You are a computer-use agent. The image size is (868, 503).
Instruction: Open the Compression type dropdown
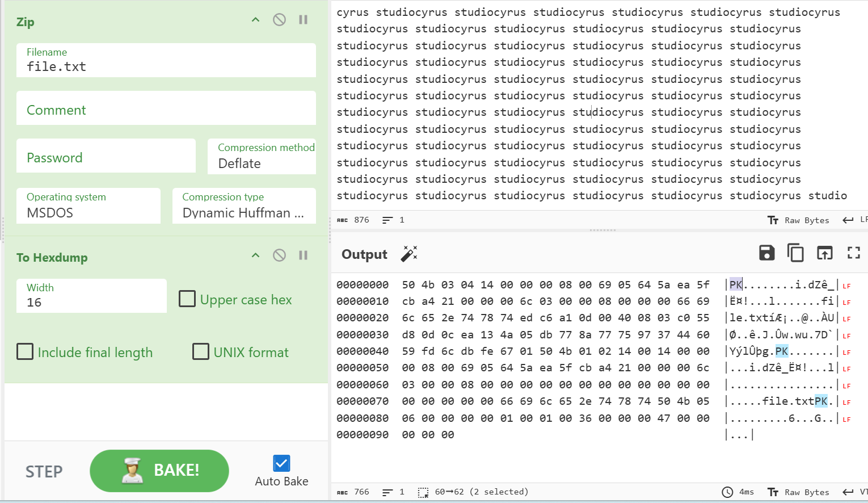(244, 206)
